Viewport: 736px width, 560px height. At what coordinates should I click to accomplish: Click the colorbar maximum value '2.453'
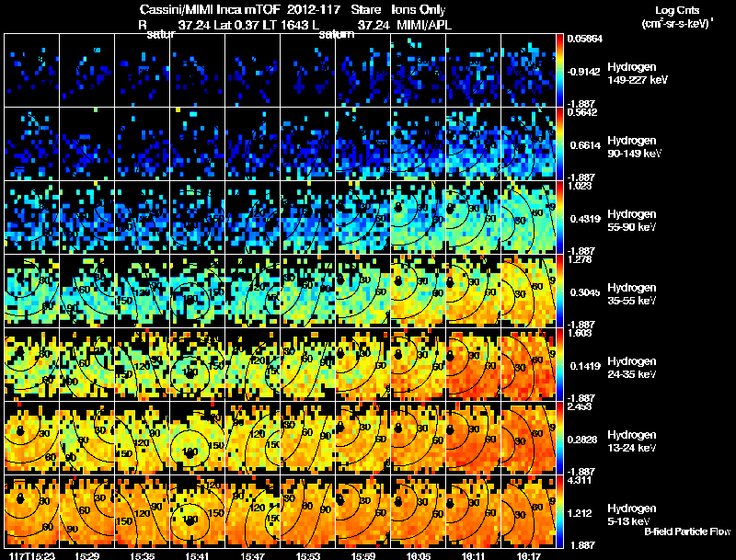[580, 406]
